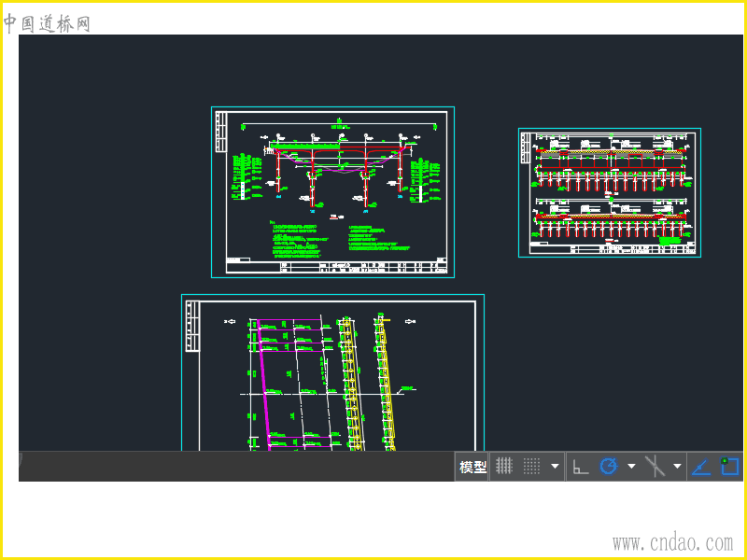Enable polar tracking circular icon
The height and width of the screenshot is (560, 747).
pyautogui.click(x=609, y=467)
